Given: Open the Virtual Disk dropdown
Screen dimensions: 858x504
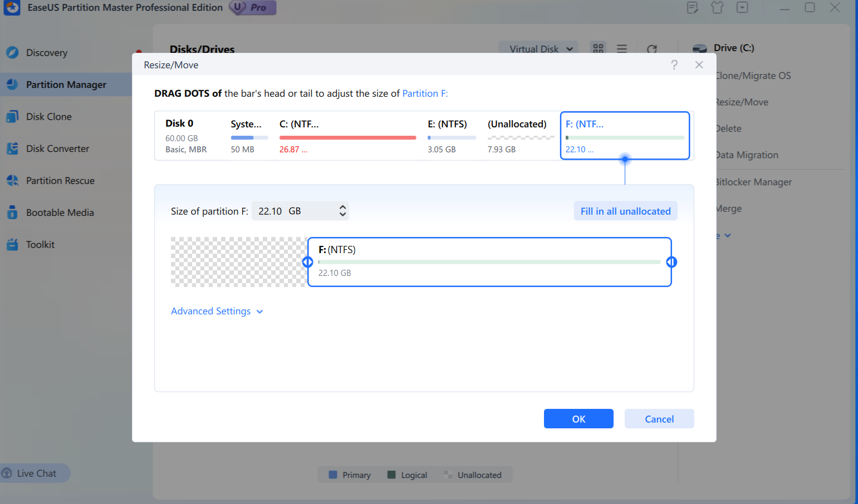Looking at the screenshot, I should click(538, 49).
